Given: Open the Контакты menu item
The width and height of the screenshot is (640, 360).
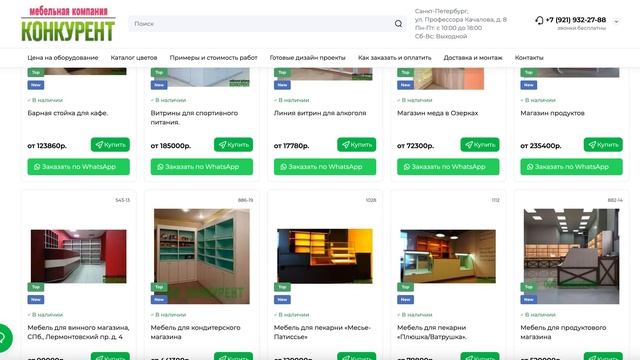Looking at the screenshot, I should coord(529,58).
